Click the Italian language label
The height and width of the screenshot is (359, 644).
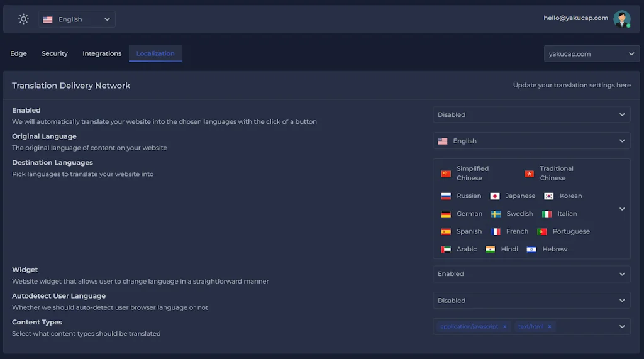(567, 214)
